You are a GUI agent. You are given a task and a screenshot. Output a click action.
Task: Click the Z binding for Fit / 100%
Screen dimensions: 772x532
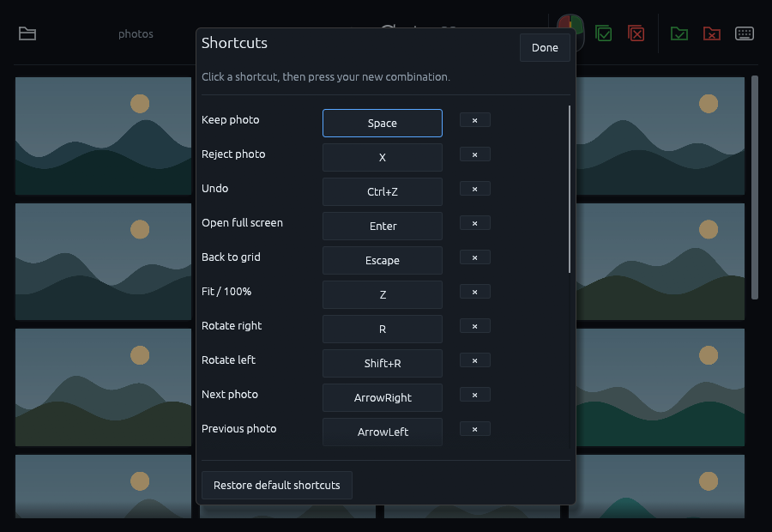(383, 294)
